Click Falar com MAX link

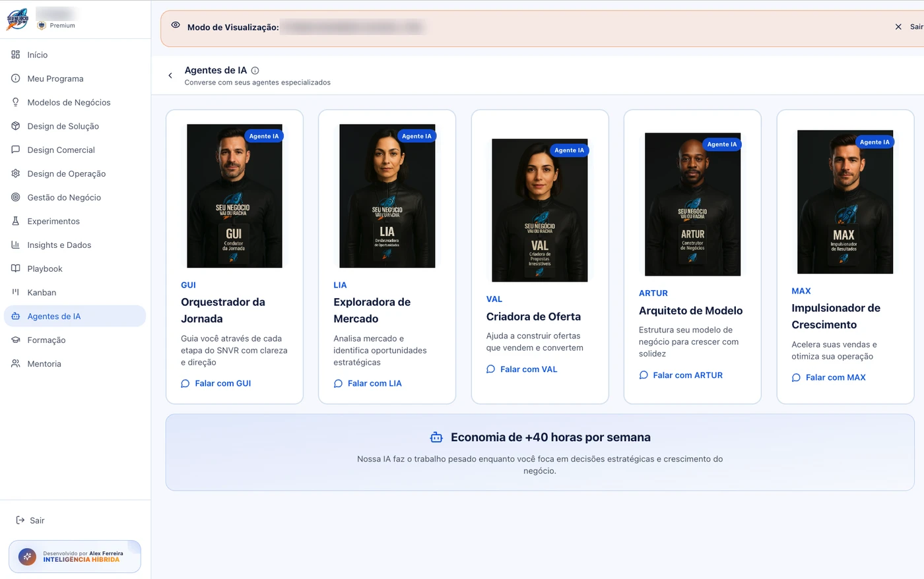828,377
